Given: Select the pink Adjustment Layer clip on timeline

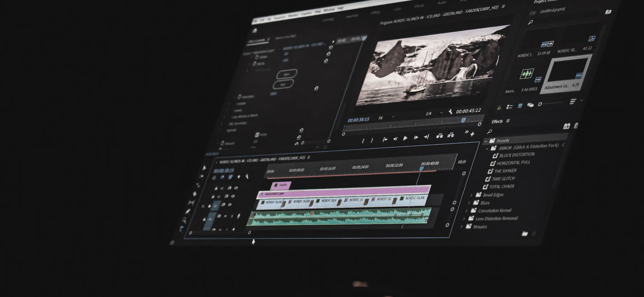Looking at the screenshot, I should (344, 191).
